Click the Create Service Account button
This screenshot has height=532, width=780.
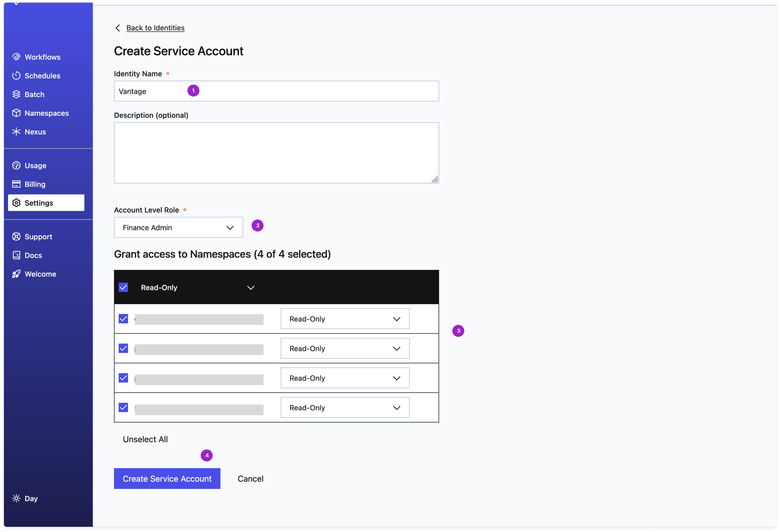(x=167, y=479)
